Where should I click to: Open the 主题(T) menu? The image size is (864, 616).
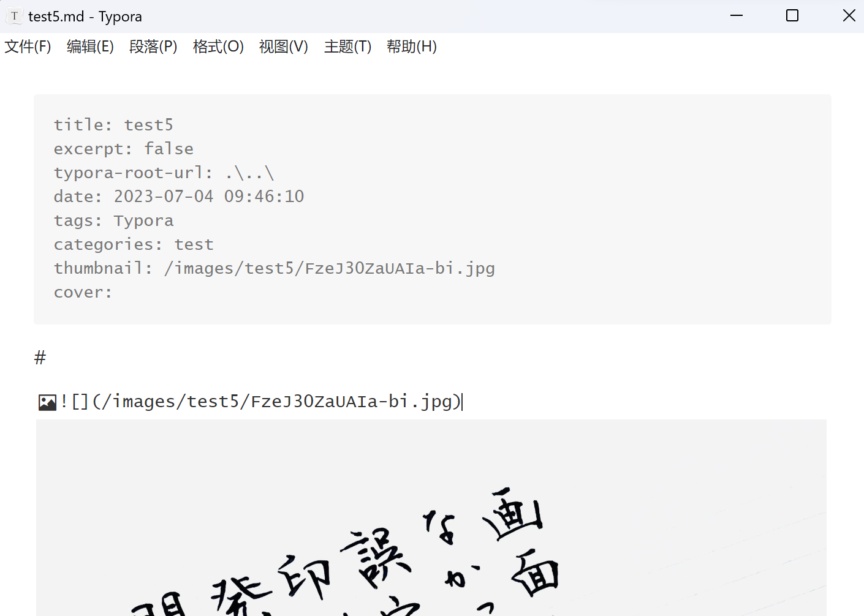347,47
